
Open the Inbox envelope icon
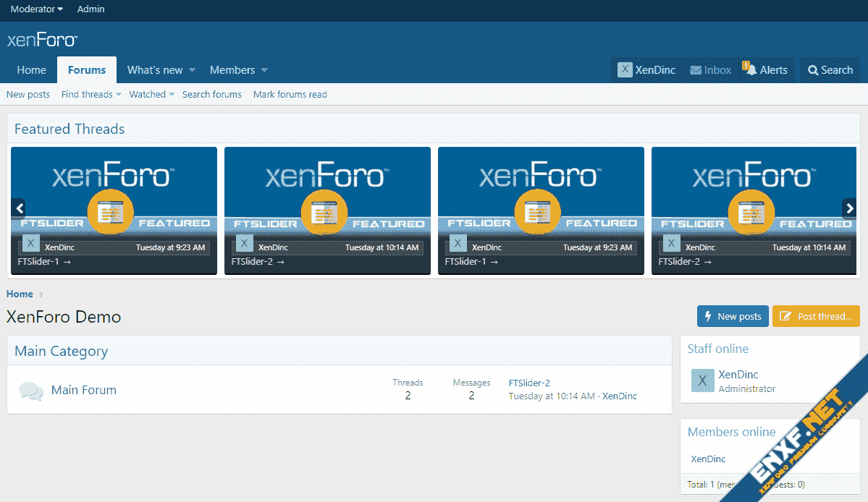pyautogui.click(x=696, y=70)
